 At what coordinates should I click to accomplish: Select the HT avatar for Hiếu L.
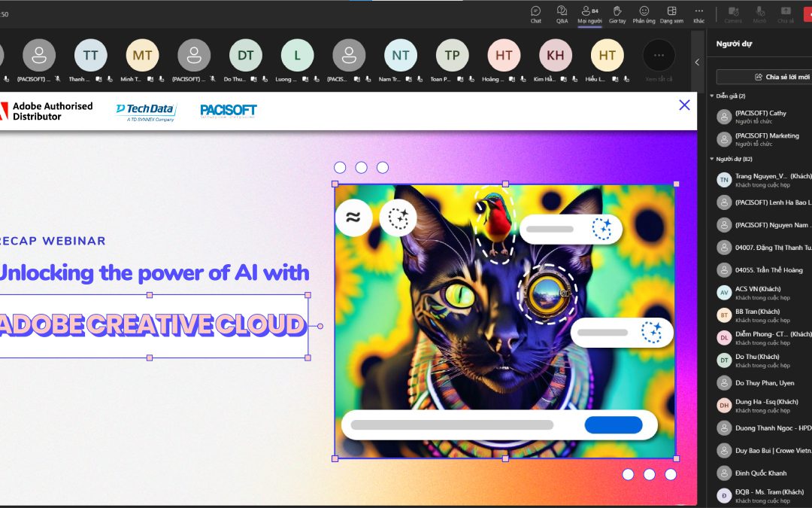coord(607,55)
